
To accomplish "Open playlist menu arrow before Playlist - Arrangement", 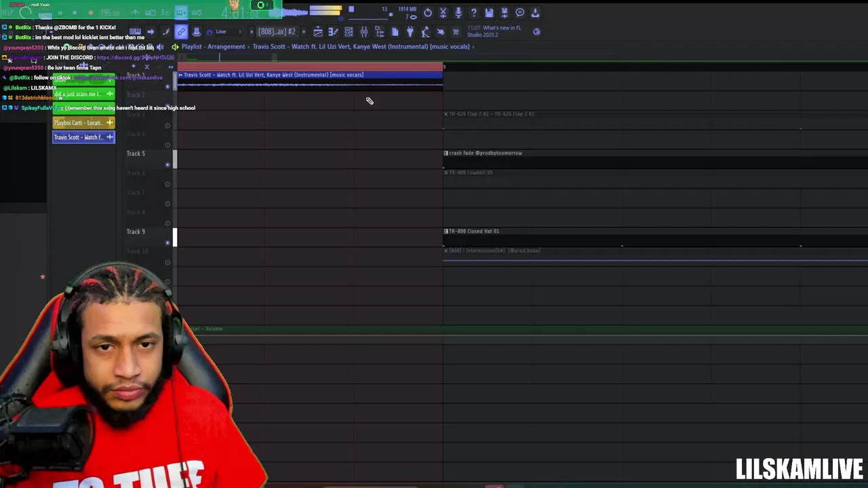I will pyautogui.click(x=175, y=47).
